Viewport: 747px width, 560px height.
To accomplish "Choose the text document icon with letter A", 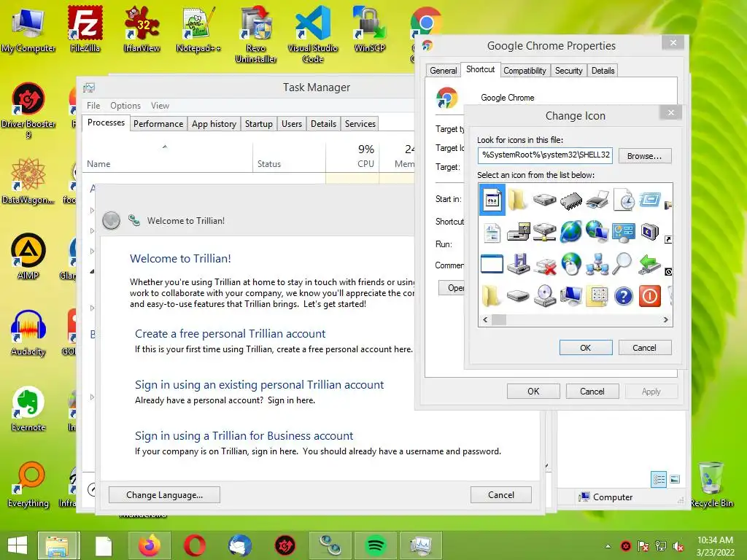I will coord(492,233).
